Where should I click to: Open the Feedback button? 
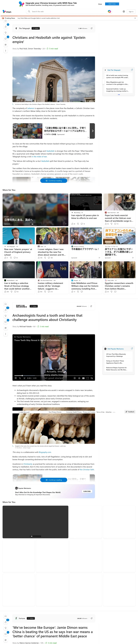[x=130, y=412]
